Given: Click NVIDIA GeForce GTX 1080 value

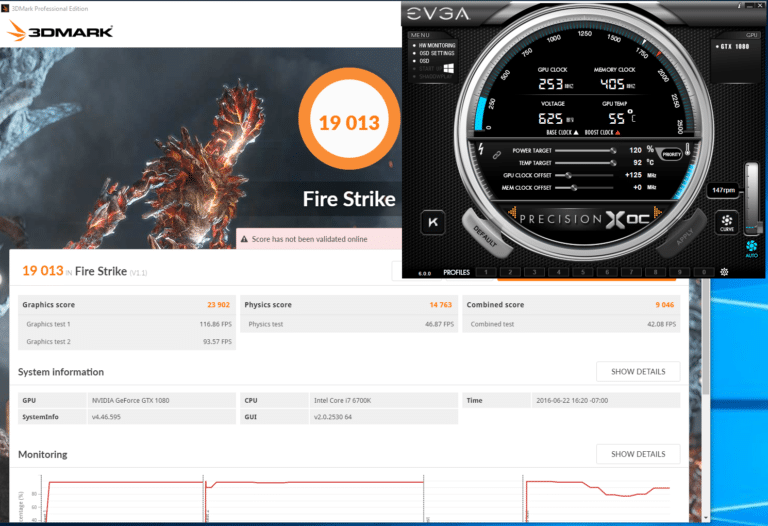Looking at the screenshot, I should pyautogui.click(x=130, y=400).
